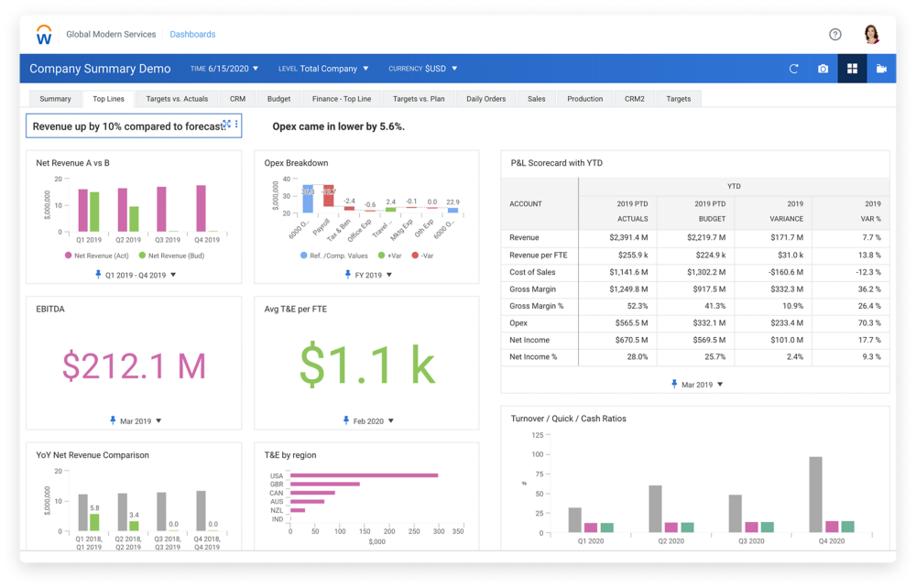
Task: Take a snapshot with the camera icon
Action: [823, 69]
